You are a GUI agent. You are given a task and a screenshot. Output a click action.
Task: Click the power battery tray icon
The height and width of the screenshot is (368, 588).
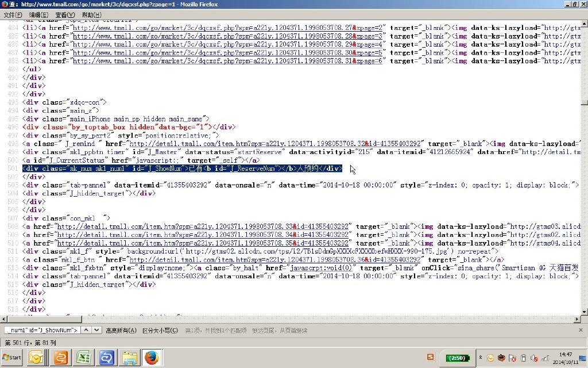[x=524, y=358]
